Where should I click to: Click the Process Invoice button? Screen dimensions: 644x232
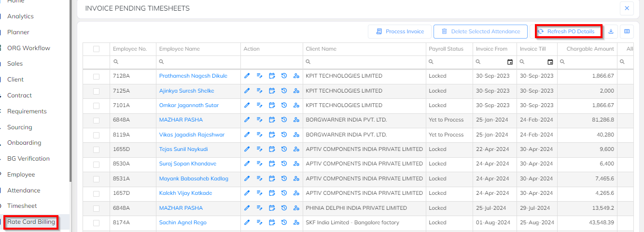399,31
